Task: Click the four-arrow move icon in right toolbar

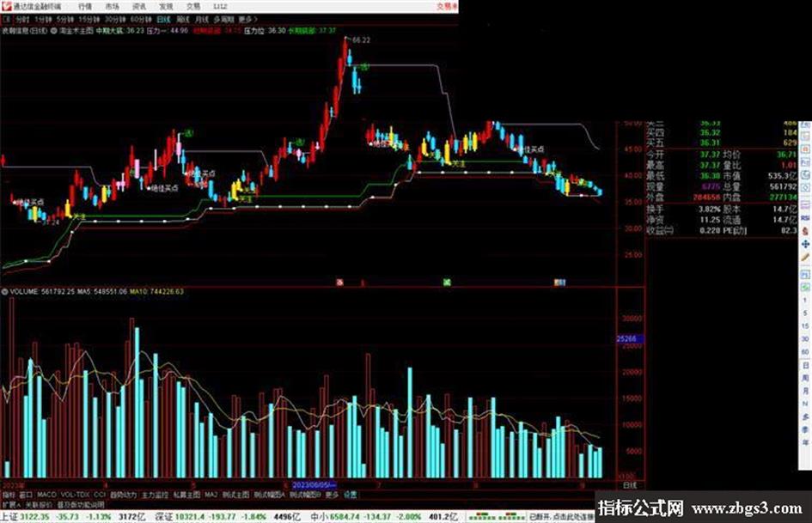Action: click(805, 244)
